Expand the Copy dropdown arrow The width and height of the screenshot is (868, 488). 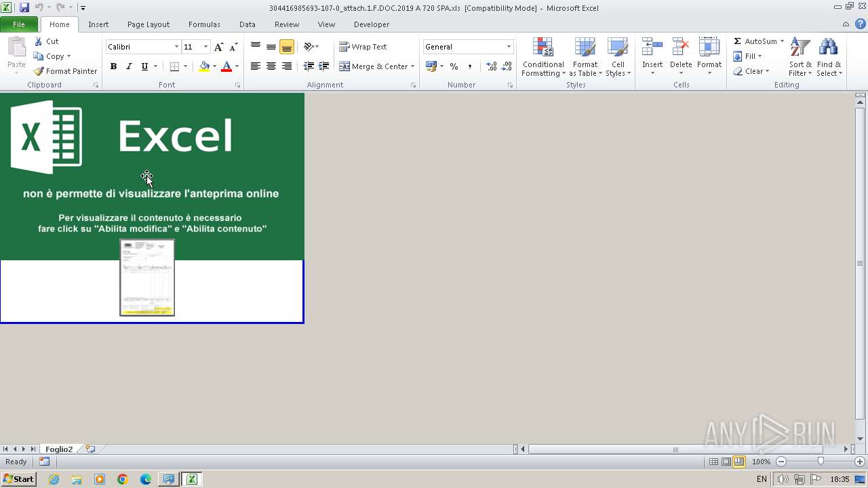click(x=68, y=56)
